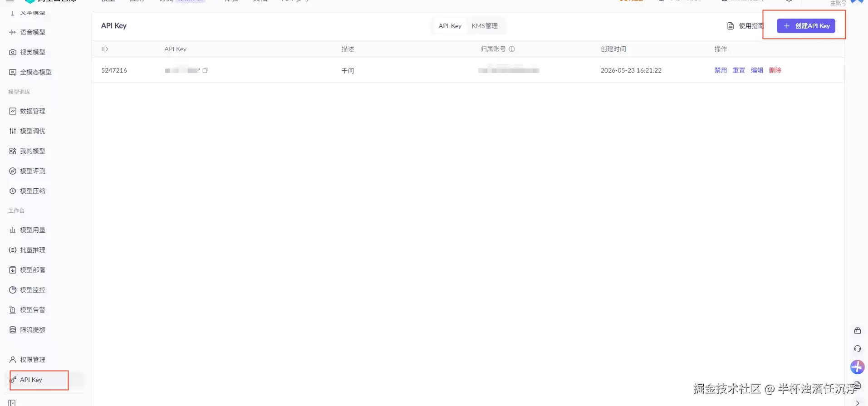
Task: Open 权限管理 in the sidebar
Action: [x=27, y=360]
